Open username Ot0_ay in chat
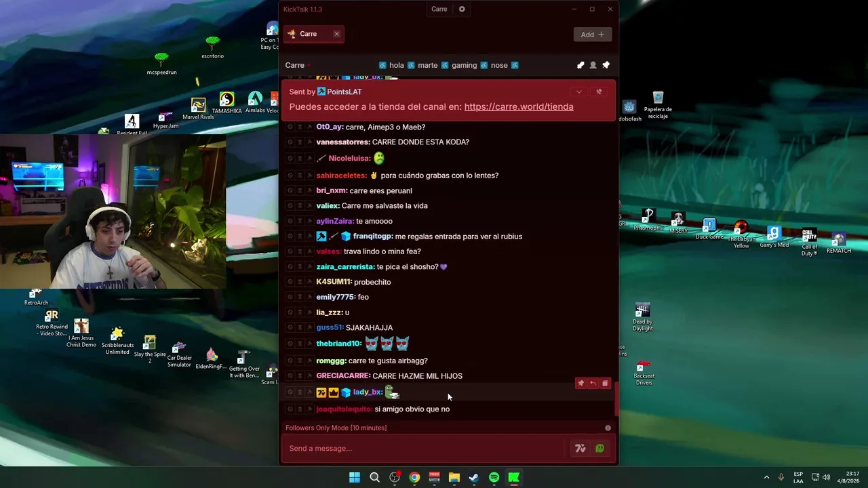The image size is (868, 488). [330, 127]
